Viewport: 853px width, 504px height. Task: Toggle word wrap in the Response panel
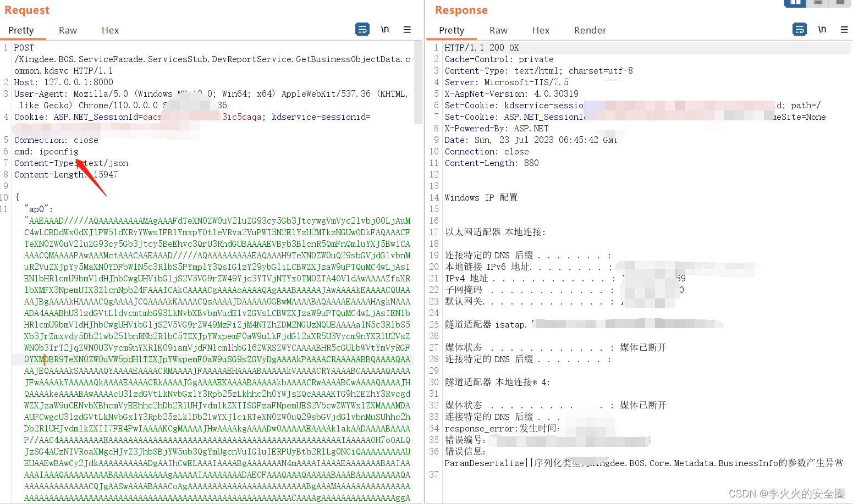[x=800, y=29]
